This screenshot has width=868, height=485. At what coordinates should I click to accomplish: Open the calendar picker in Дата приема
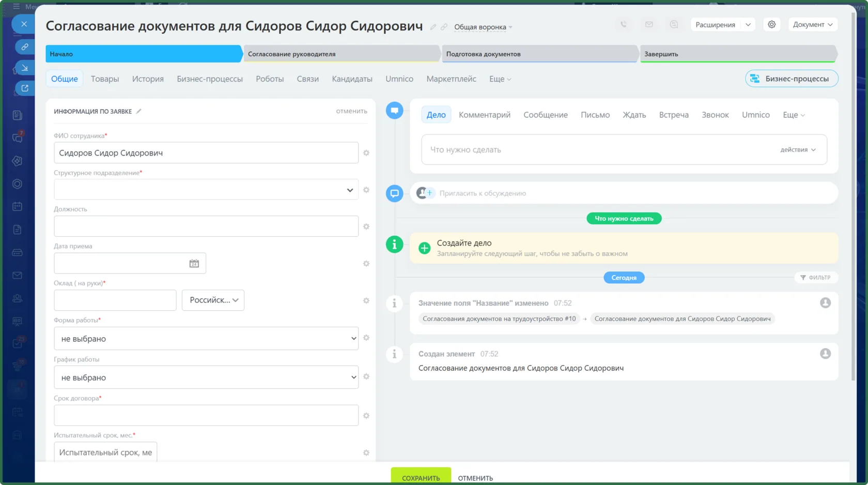point(194,264)
